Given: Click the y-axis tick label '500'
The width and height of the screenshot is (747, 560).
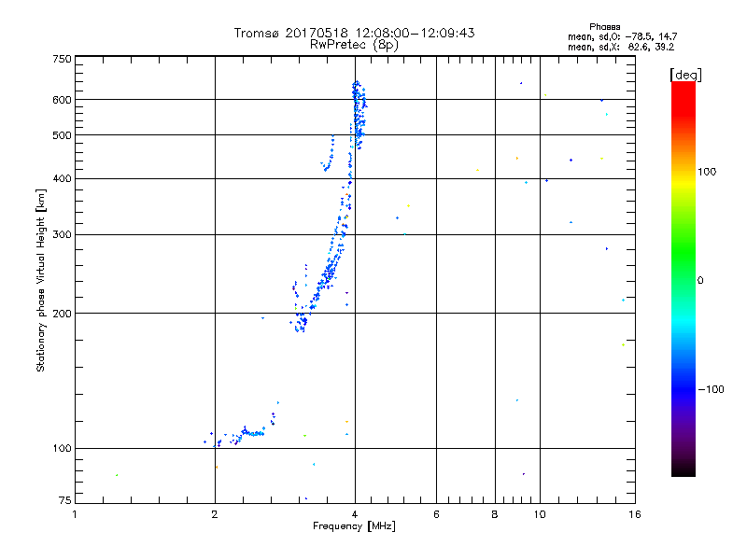Looking at the screenshot, I should 62,135.
